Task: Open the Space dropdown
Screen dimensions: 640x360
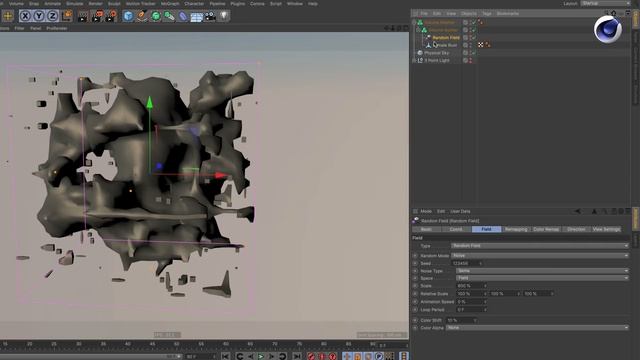Action: [542, 278]
